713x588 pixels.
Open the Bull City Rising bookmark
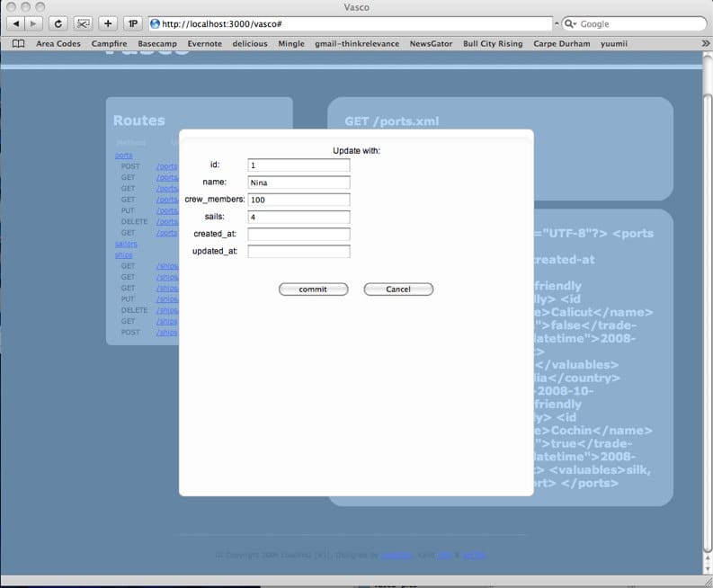492,43
